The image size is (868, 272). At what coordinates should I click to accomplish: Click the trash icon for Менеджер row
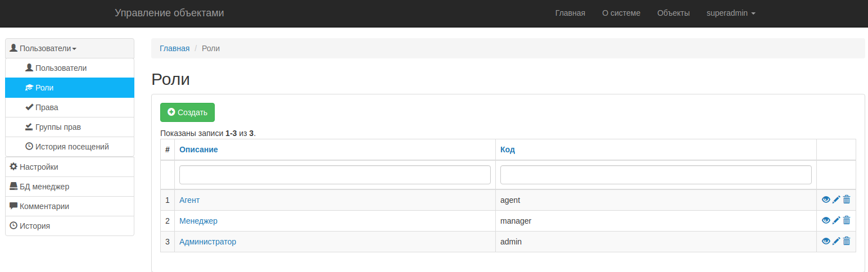[x=847, y=220]
